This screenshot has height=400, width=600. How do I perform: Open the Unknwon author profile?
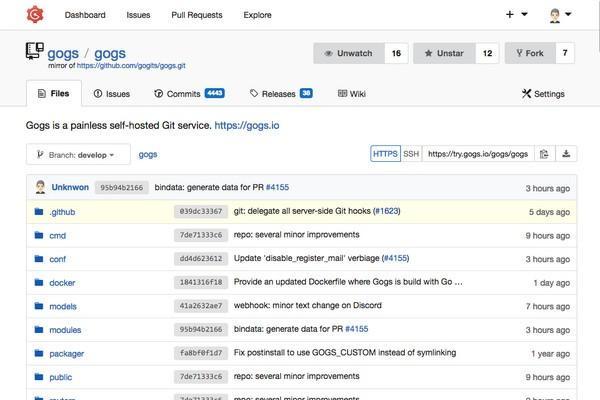click(x=70, y=188)
